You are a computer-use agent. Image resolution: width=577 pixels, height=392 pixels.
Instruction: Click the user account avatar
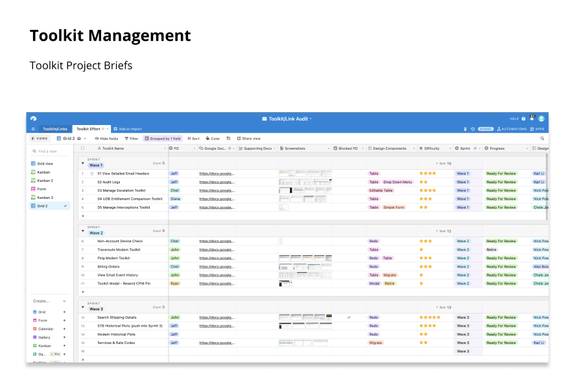pos(541,119)
